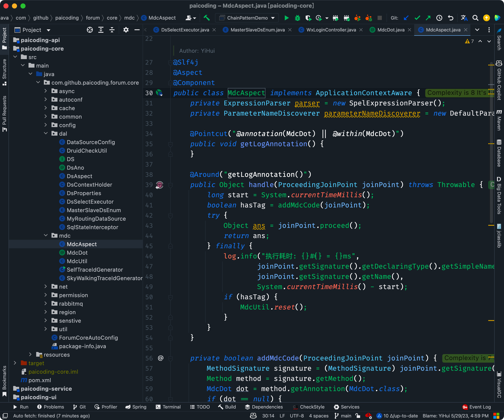
Task: Switch to MdcDot.java editor tab
Action: (x=391, y=30)
